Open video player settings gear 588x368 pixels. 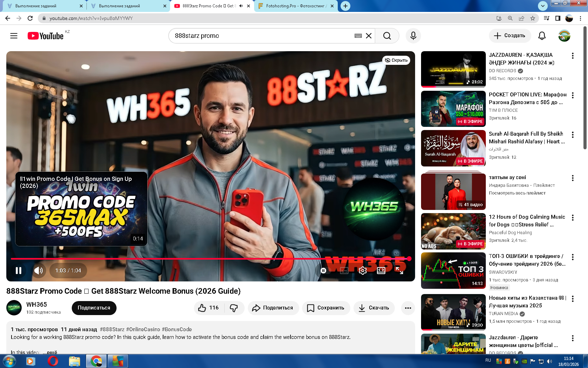(363, 271)
